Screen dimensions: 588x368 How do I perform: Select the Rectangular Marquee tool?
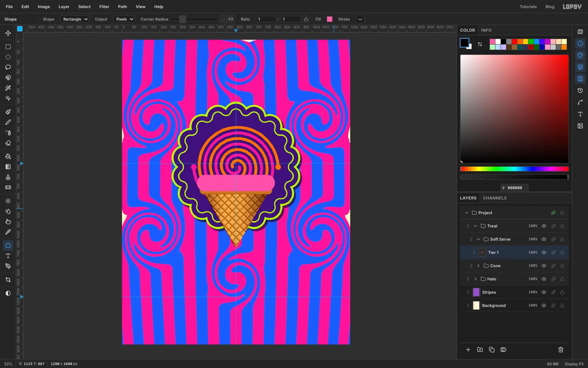tap(8, 47)
